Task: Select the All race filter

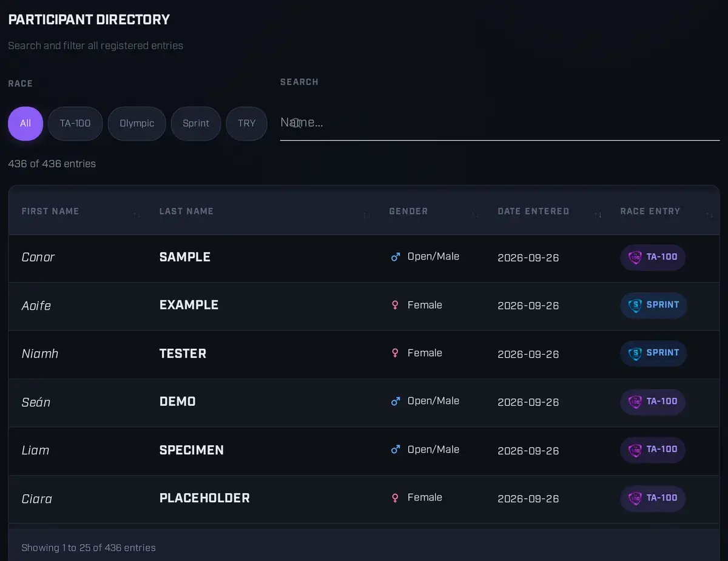Action: click(x=25, y=124)
